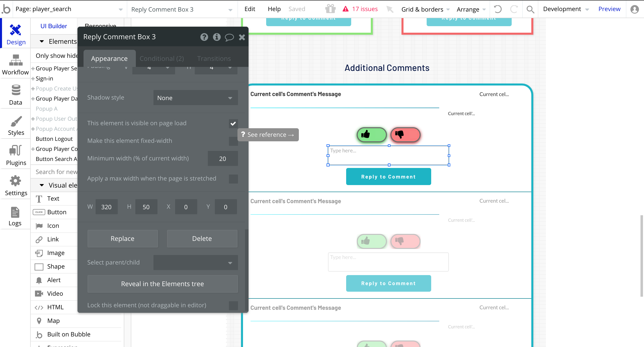Screen dimensions: 644x347
Task: Click Reveal in the Elements tree button
Action: click(x=163, y=284)
